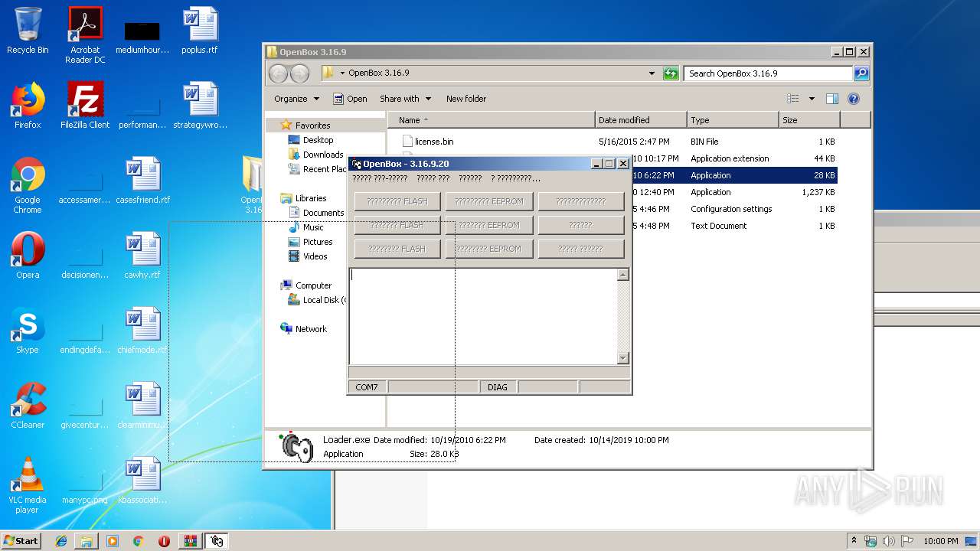Click the OpenBox menu item ending with ellipsis
Image resolution: width=980 pixels, height=551 pixels.
(515, 178)
